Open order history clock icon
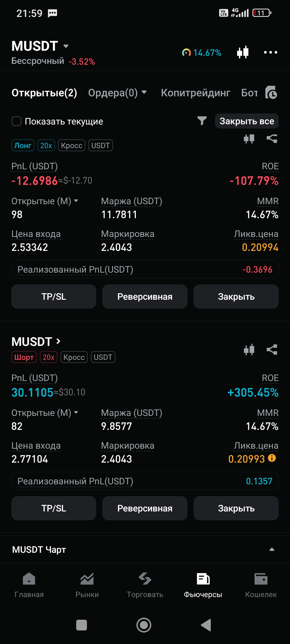 271,93
